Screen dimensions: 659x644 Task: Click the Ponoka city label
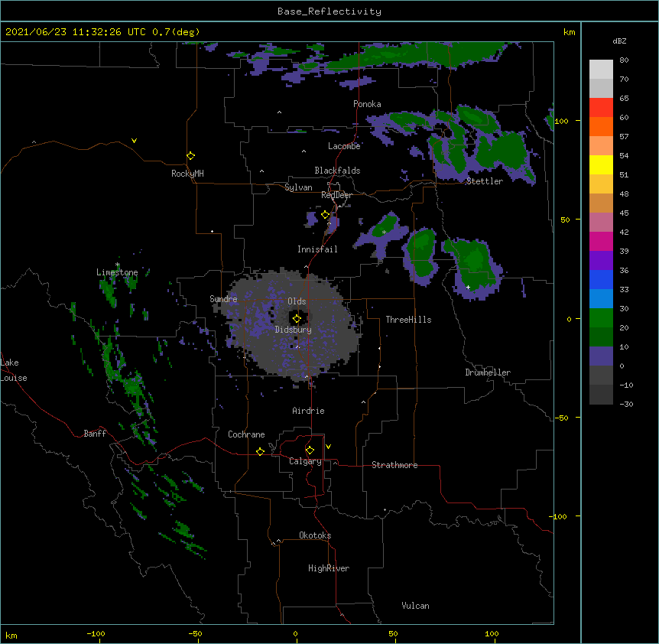pos(367,104)
